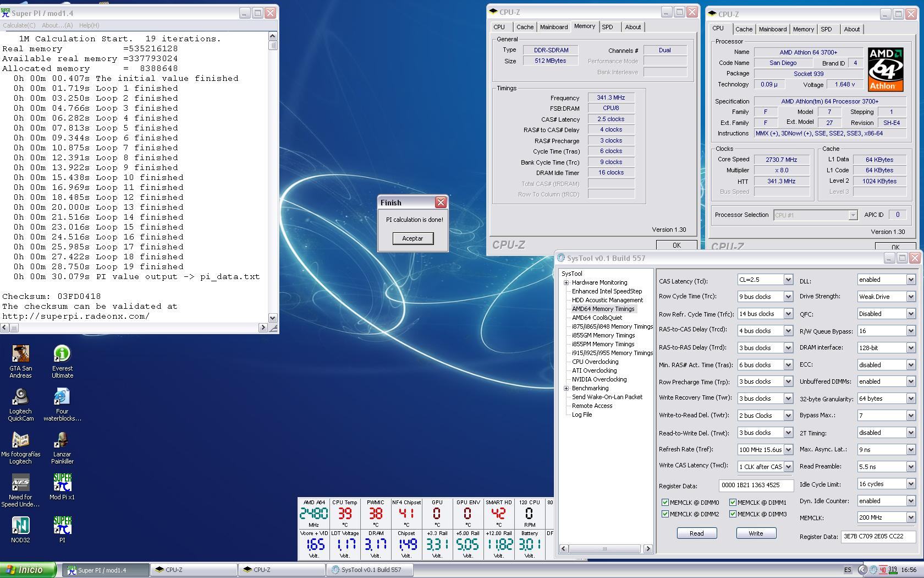Switch to SPD tab in Memory CPU-Z
This screenshot has width=924, height=578.
(x=607, y=27)
